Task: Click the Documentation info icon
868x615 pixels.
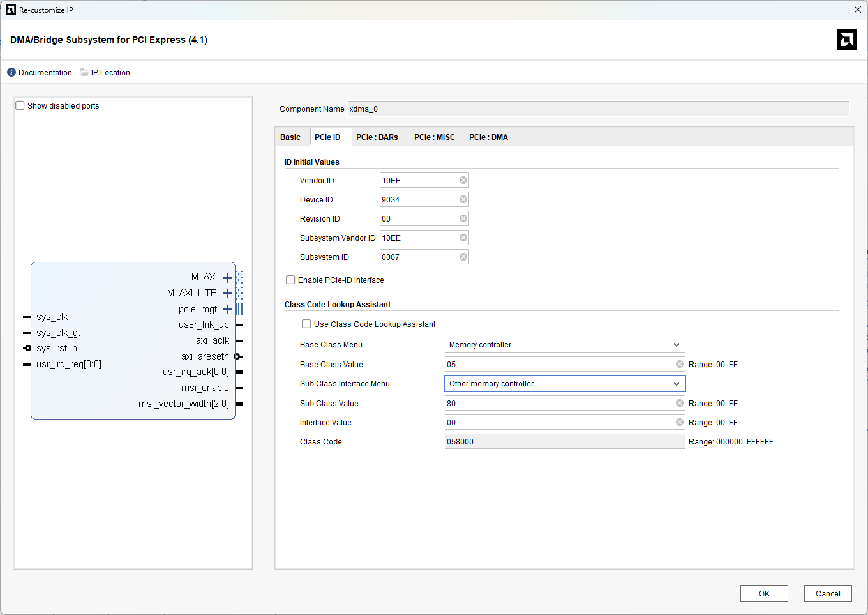Action: (x=11, y=73)
